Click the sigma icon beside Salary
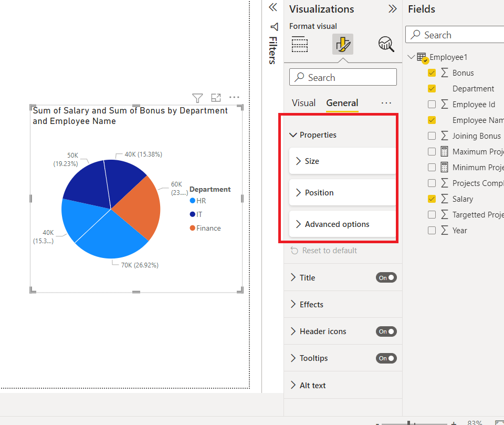The height and width of the screenshot is (425, 504). [444, 199]
